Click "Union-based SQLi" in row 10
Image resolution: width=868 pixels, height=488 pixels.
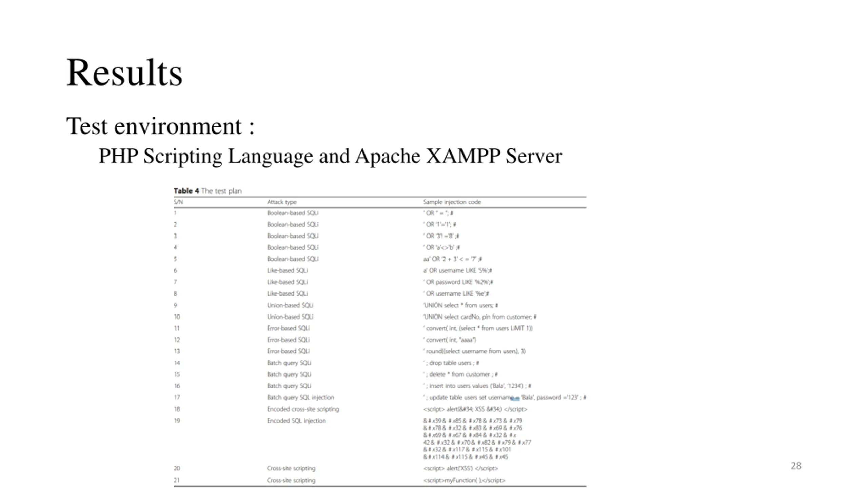290,317
